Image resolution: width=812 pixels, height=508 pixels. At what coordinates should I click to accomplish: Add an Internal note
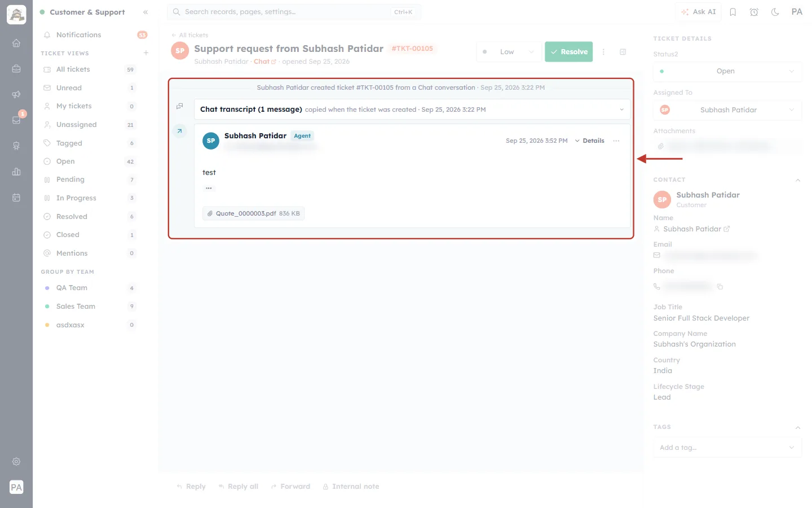(x=351, y=487)
